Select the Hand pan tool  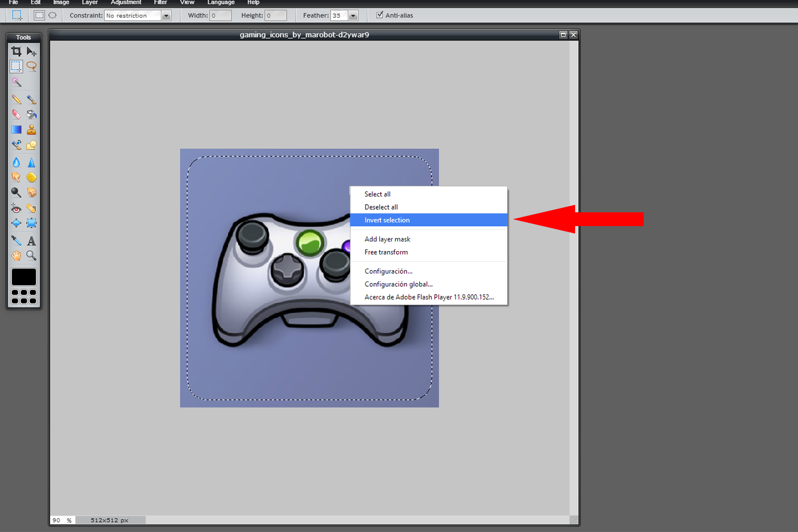[x=16, y=255]
